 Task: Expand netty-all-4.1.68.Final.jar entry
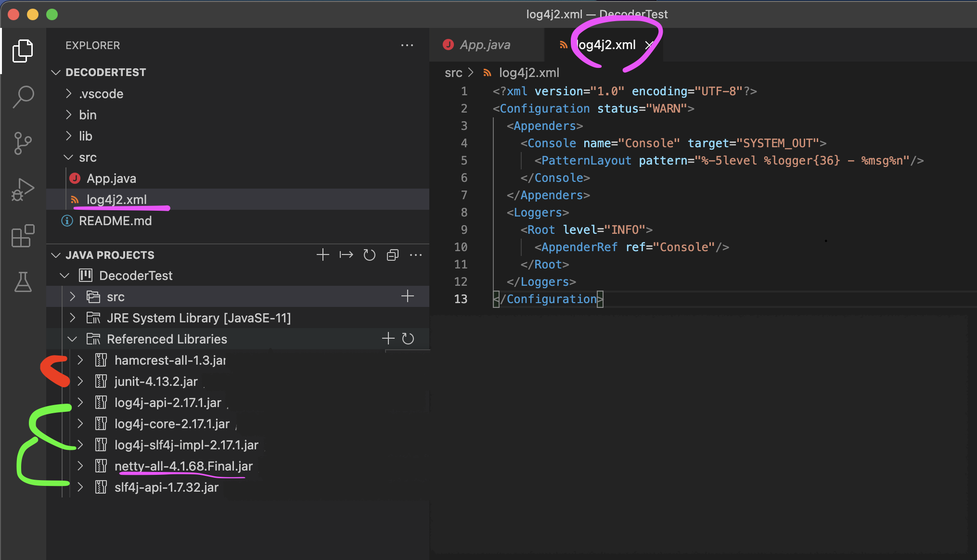pyautogui.click(x=80, y=466)
